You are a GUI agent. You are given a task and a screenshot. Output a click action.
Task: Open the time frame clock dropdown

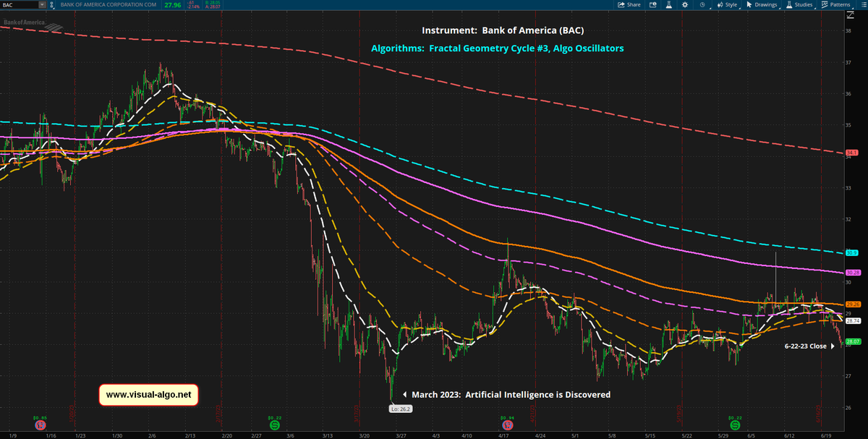704,4
